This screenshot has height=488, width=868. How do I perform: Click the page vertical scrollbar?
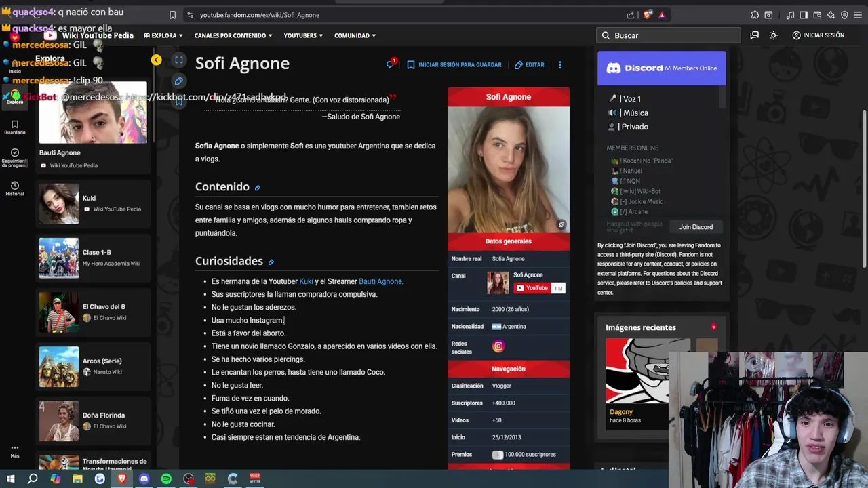pos(863,190)
